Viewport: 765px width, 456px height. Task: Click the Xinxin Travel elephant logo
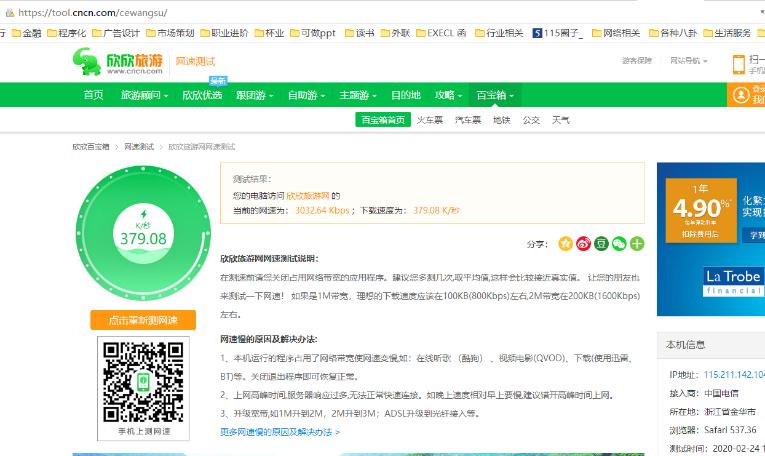118,61
